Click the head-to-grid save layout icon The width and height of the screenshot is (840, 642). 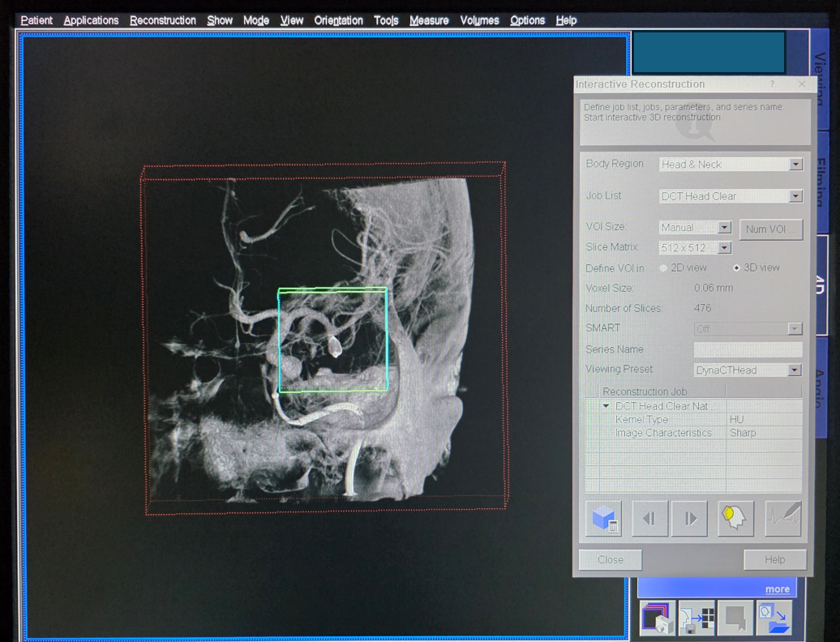(696, 619)
